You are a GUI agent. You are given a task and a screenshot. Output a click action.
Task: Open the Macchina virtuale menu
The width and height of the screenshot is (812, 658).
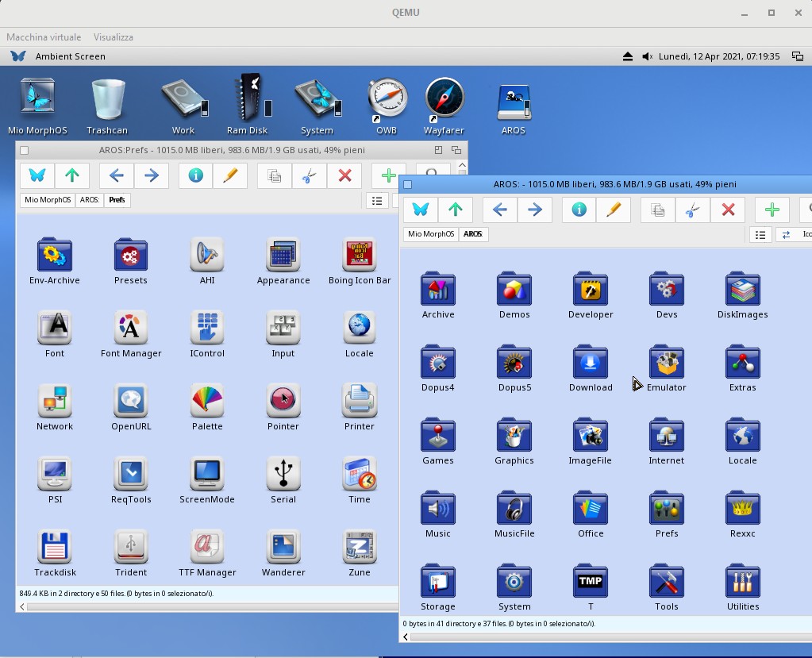point(44,37)
